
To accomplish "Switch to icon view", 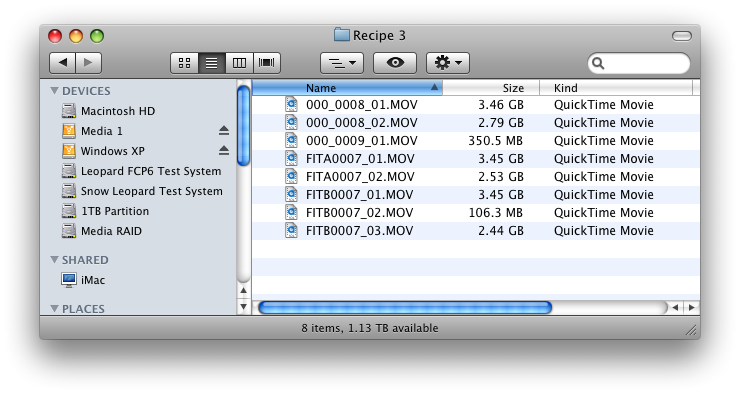I will coord(185,63).
